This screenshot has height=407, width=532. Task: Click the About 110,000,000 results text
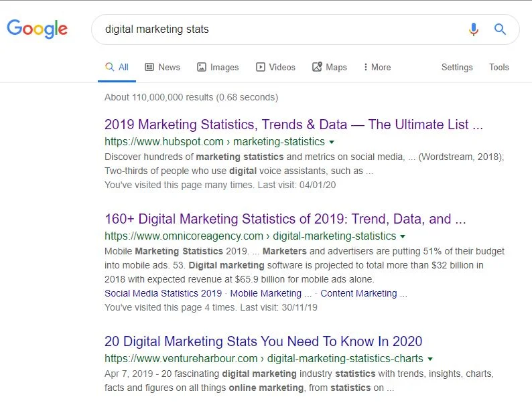[192, 97]
